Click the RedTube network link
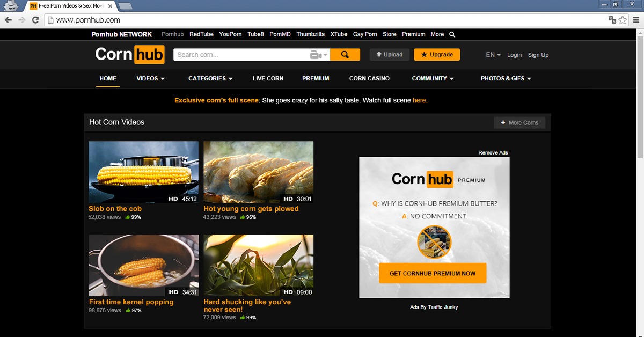The width and height of the screenshot is (644, 337). (x=201, y=34)
